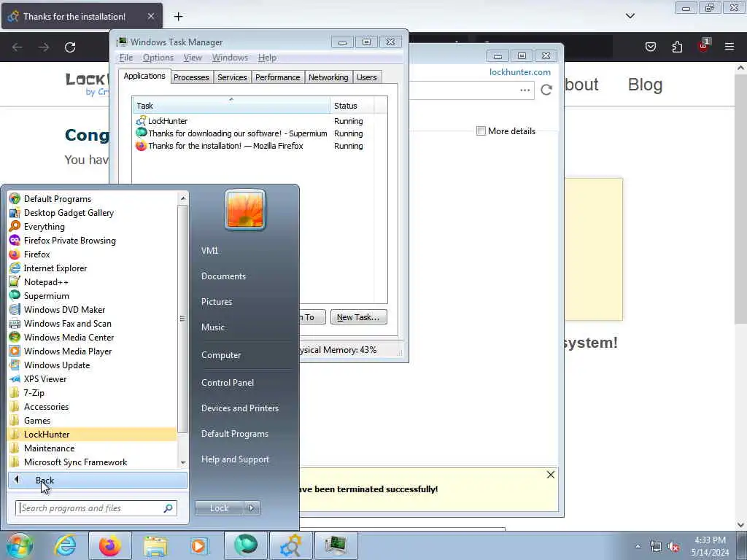Show hidden system tray icons arrow
This screenshot has height=560, width=747.
click(638, 546)
